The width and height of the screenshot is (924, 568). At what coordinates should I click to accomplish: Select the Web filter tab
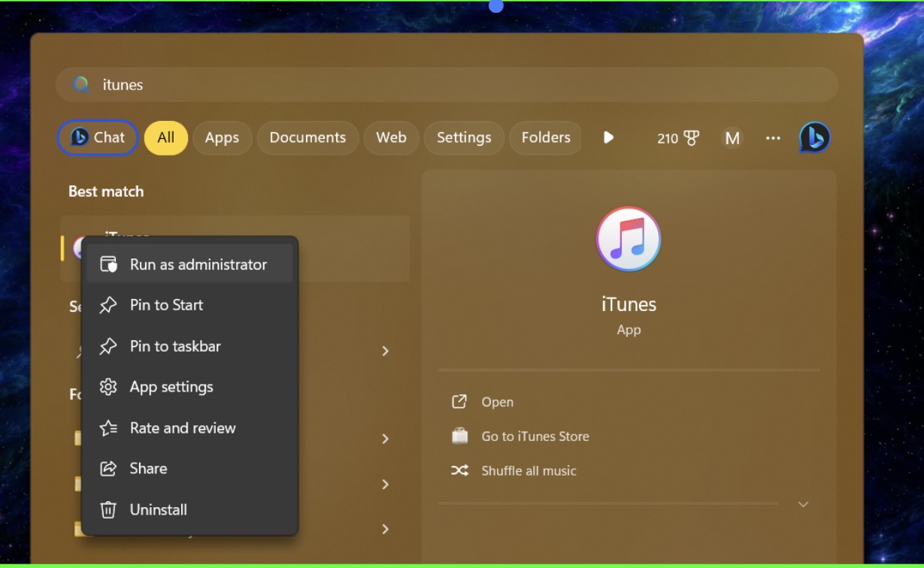(391, 138)
